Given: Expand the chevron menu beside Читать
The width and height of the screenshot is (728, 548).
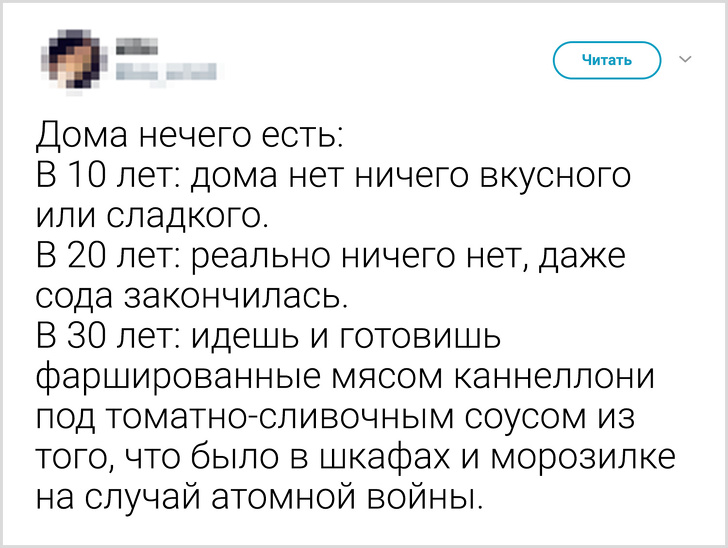Looking at the screenshot, I should point(685,60).
